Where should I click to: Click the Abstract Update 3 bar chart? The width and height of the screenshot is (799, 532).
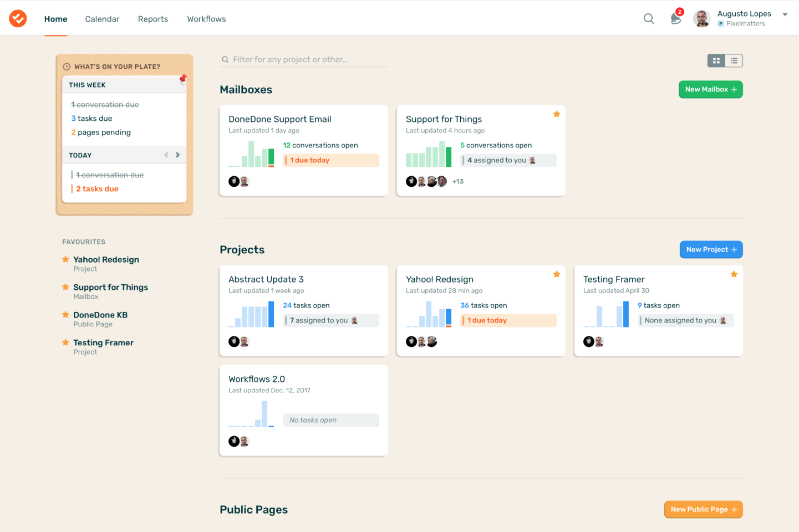pos(252,314)
